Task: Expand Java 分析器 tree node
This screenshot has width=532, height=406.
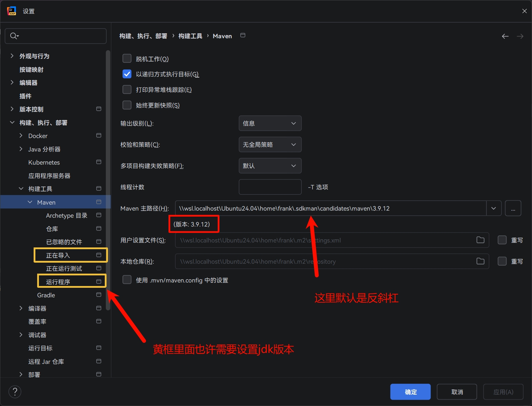Action: click(x=21, y=149)
